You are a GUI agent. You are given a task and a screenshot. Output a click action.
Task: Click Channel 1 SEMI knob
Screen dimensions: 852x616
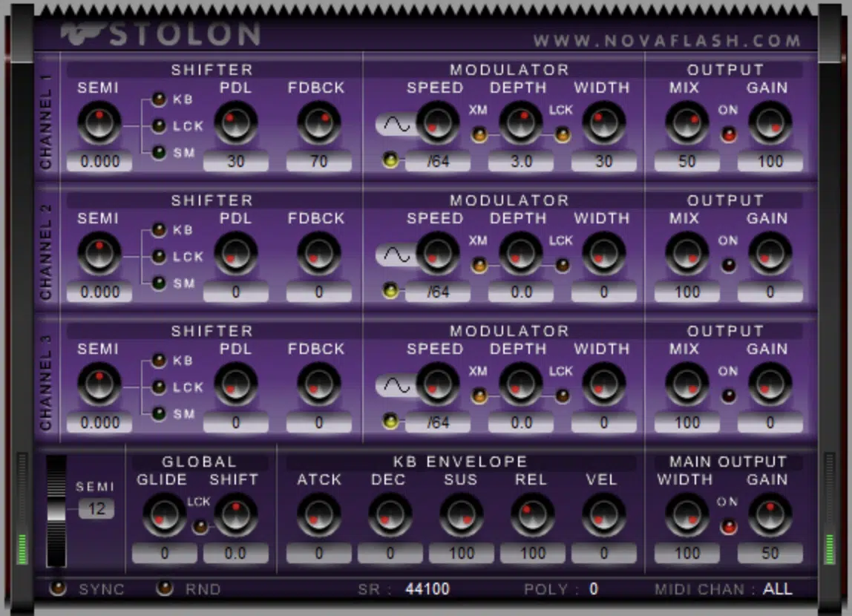[x=99, y=123]
